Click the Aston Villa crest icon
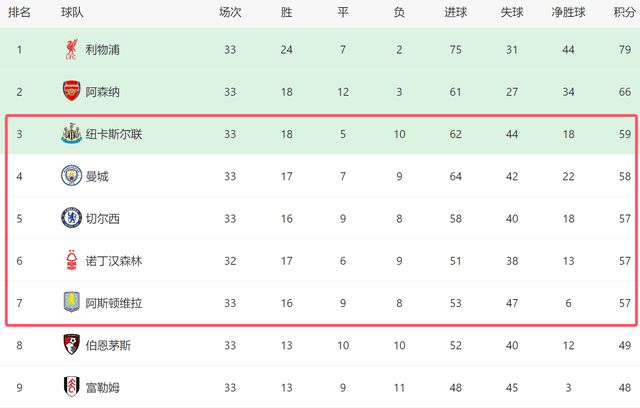The image size is (640, 408). tap(71, 302)
